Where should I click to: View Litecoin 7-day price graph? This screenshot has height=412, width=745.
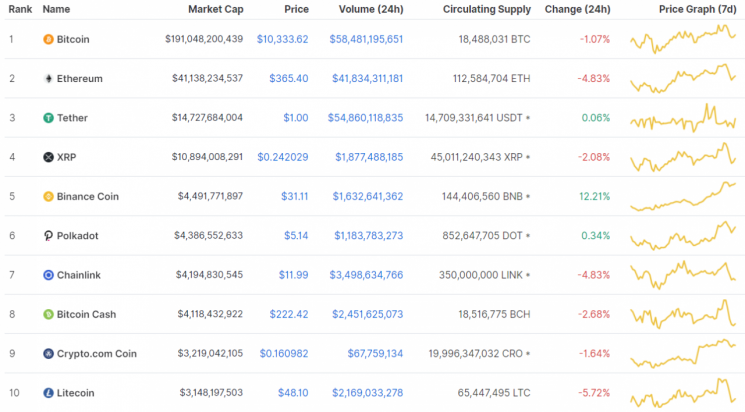click(x=683, y=393)
